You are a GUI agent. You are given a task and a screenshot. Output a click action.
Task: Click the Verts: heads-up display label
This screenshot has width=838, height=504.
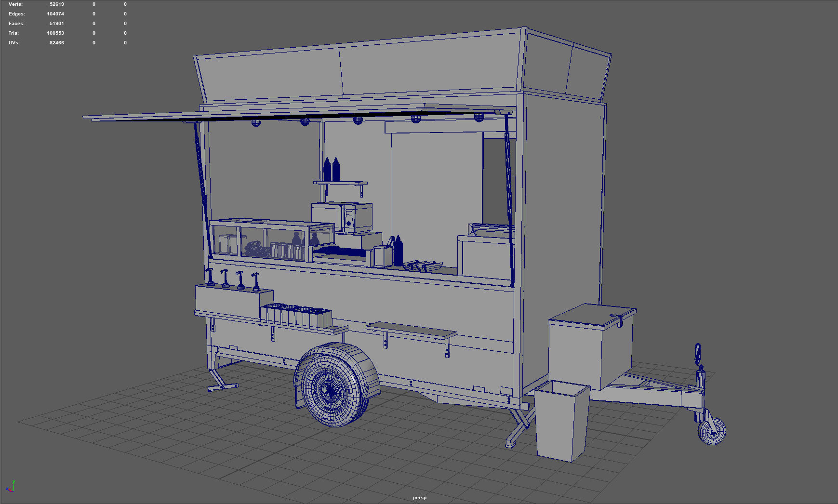pyautogui.click(x=15, y=4)
